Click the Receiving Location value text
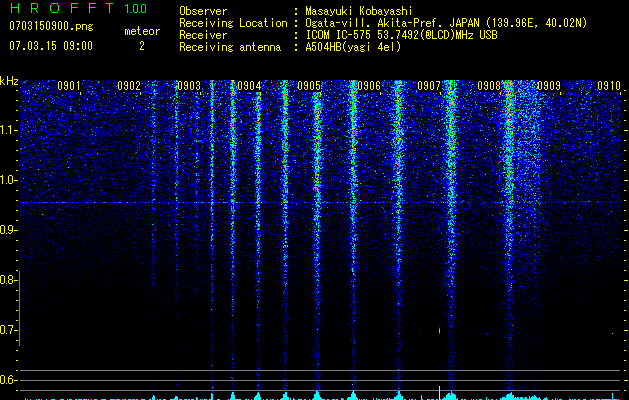The height and width of the screenshot is (400, 629). coord(445,23)
